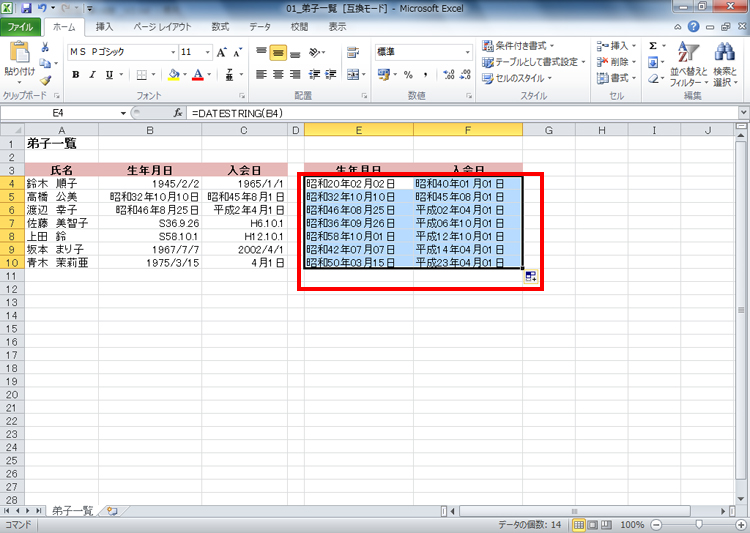Image resolution: width=750 pixels, height=533 pixels.
Task: Switch to the 表示 tab
Action: point(337,27)
